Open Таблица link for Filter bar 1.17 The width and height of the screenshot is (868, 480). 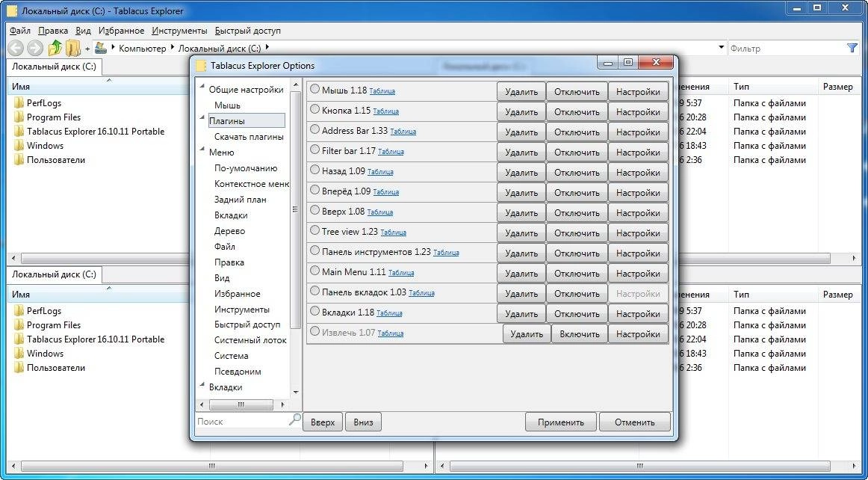coord(391,151)
